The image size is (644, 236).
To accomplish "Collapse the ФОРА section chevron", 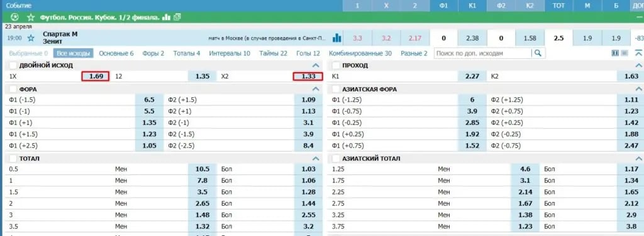I will [316, 89].
